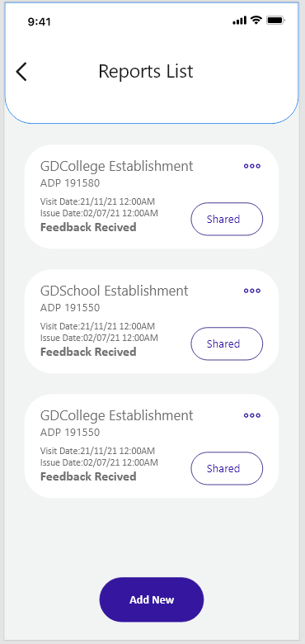Open three-dot menu for ADP 191580 report
The image size is (305, 644).
(x=252, y=166)
